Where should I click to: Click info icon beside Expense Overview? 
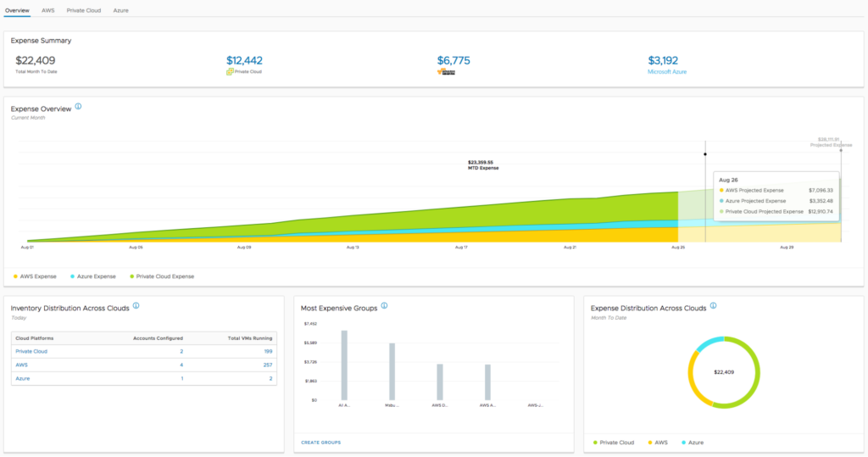pos(78,107)
